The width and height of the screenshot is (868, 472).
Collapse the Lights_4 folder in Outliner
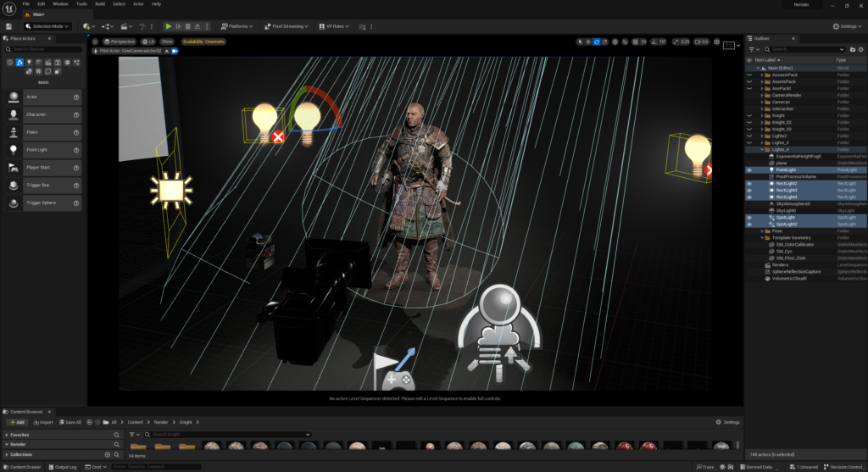[x=762, y=149]
